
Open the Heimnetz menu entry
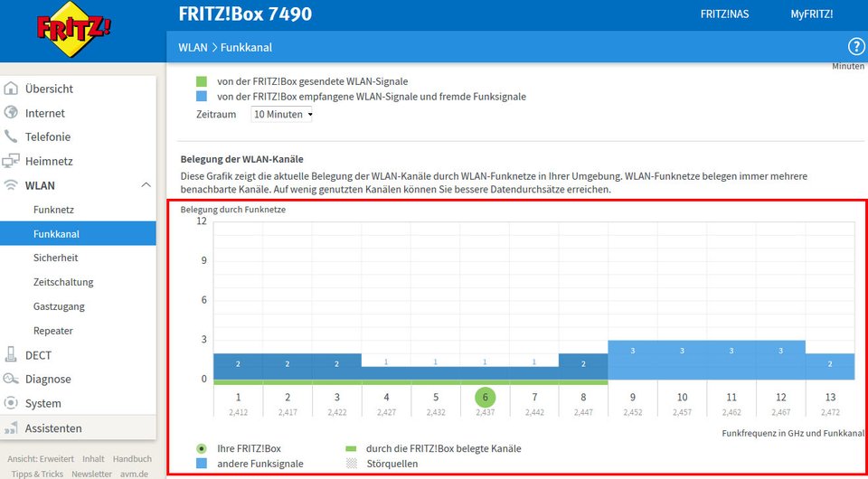(49, 161)
